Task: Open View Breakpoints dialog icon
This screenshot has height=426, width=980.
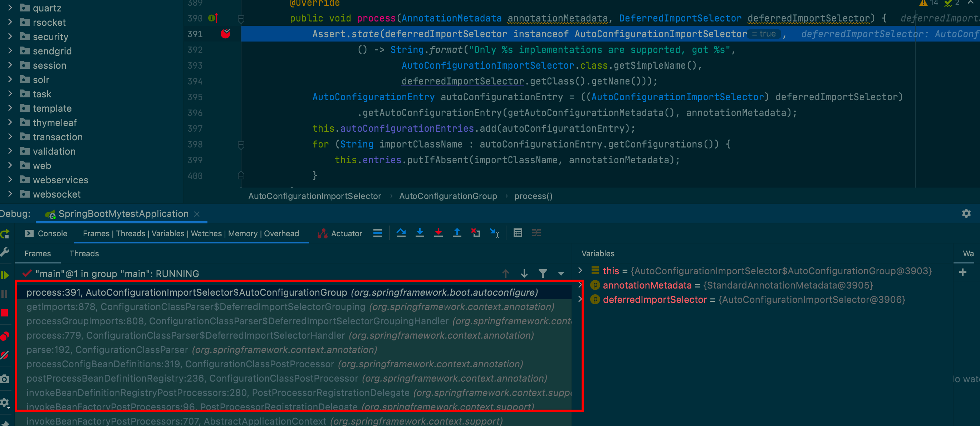Action: click(x=5, y=336)
